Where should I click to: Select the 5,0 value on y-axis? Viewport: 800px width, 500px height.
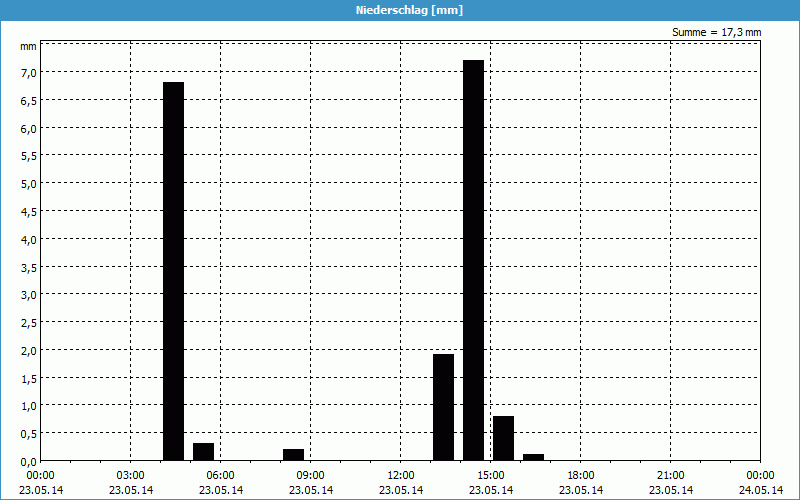point(28,183)
